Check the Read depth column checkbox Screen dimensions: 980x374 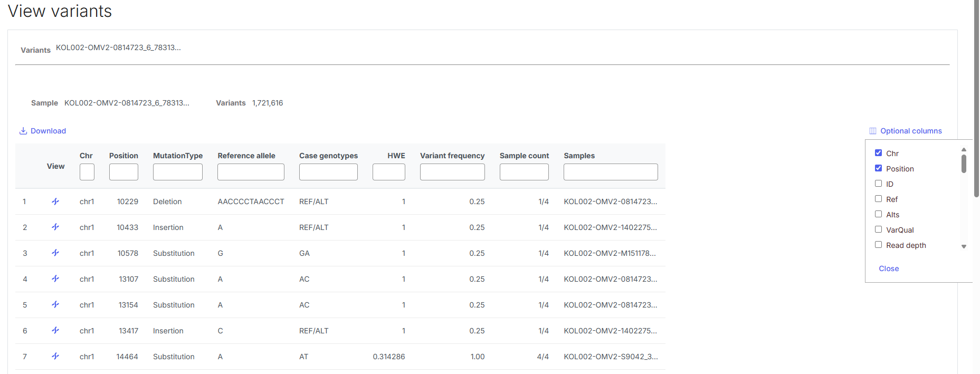[878, 245]
